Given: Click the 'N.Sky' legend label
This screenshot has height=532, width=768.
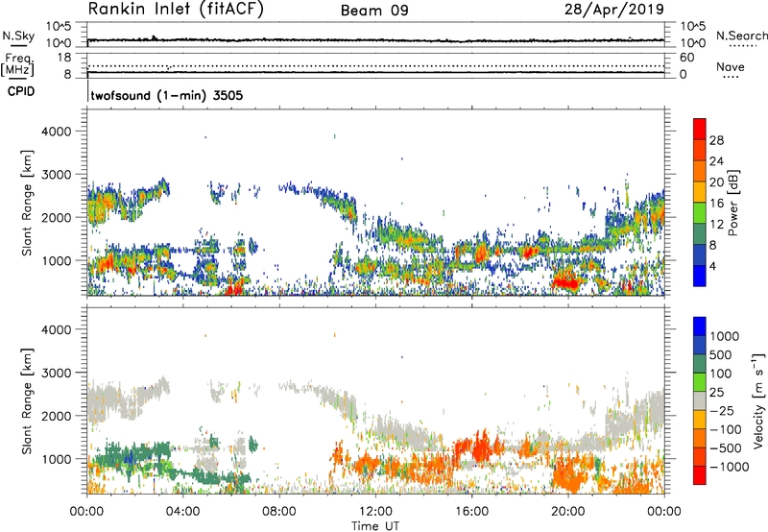Looking at the screenshot, I should click(x=18, y=36).
